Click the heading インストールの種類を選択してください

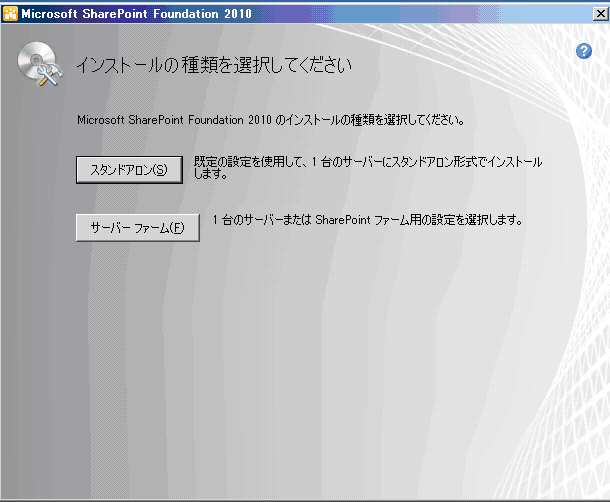pos(214,65)
